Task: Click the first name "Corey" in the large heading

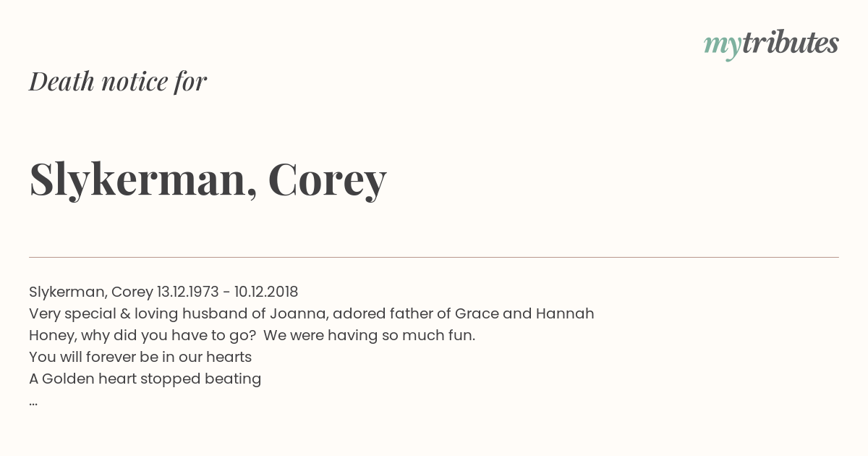Action: [328, 181]
